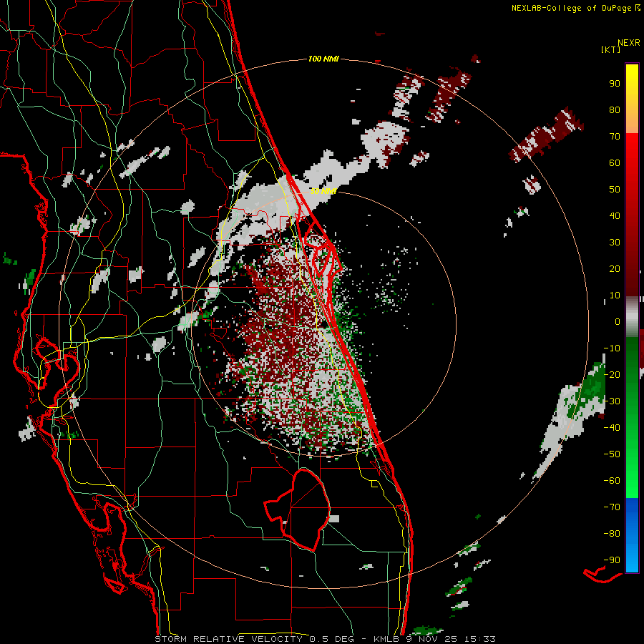
Task: Click the -50 value on velocity scale
Action: [x=612, y=454]
